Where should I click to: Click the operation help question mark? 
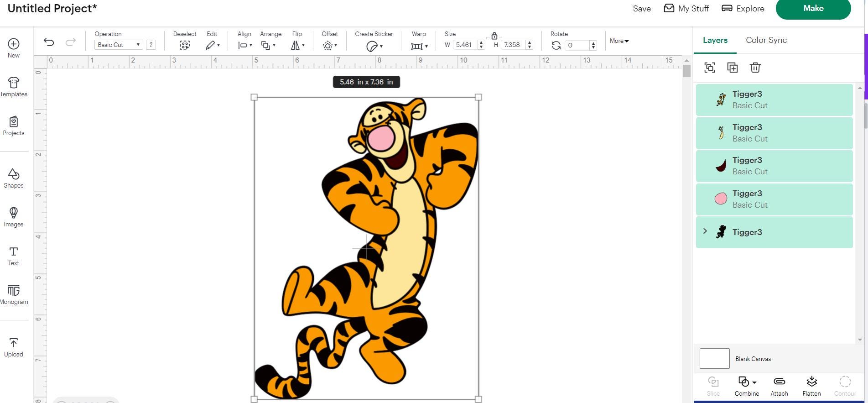pyautogui.click(x=151, y=45)
